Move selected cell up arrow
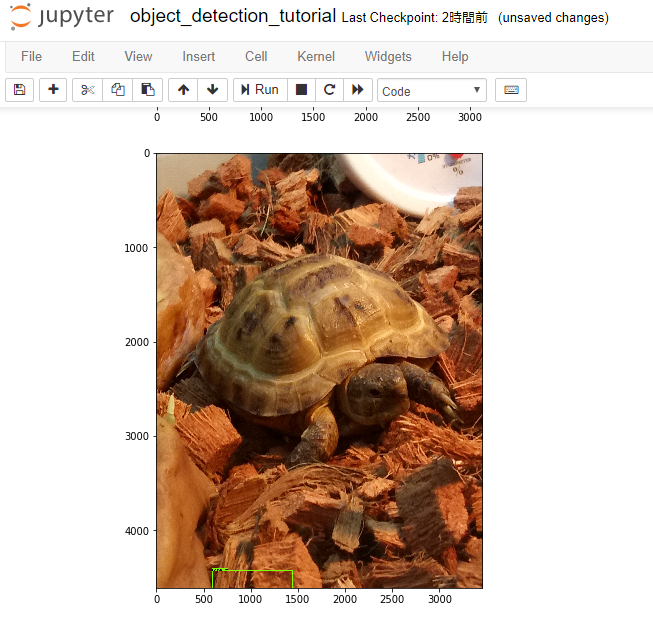This screenshot has height=617, width=653. tap(183, 90)
